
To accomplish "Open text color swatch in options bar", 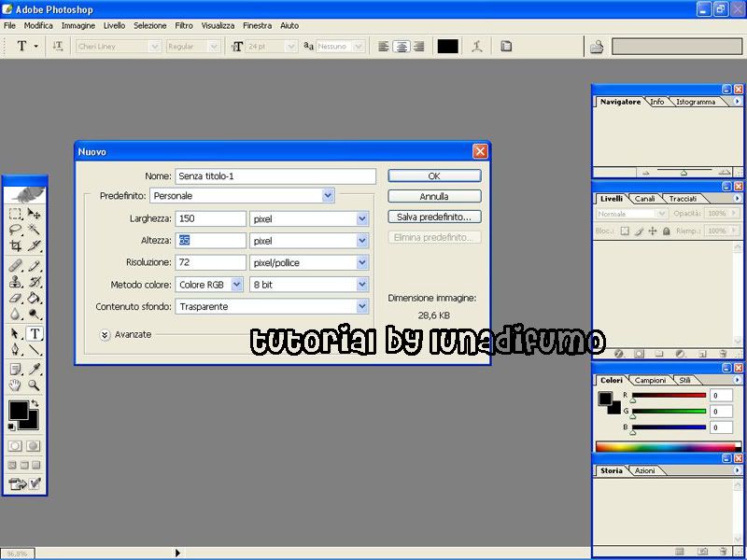I will [448, 46].
